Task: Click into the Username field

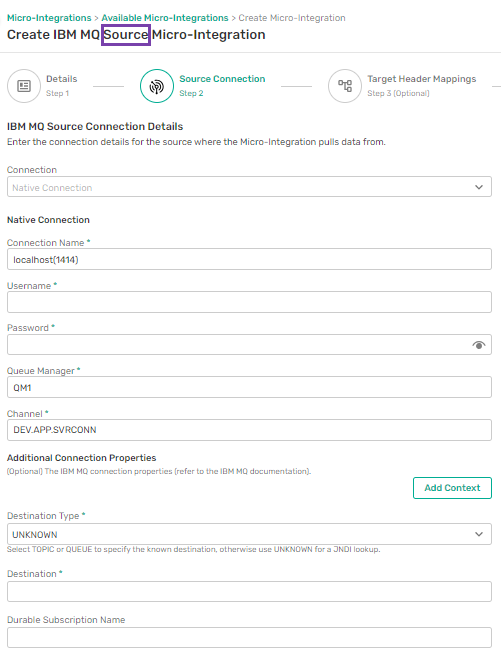Action: pos(249,302)
